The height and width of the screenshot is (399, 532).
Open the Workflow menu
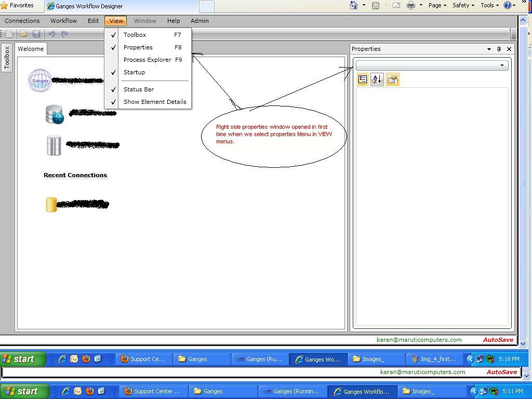(x=64, y=21)
